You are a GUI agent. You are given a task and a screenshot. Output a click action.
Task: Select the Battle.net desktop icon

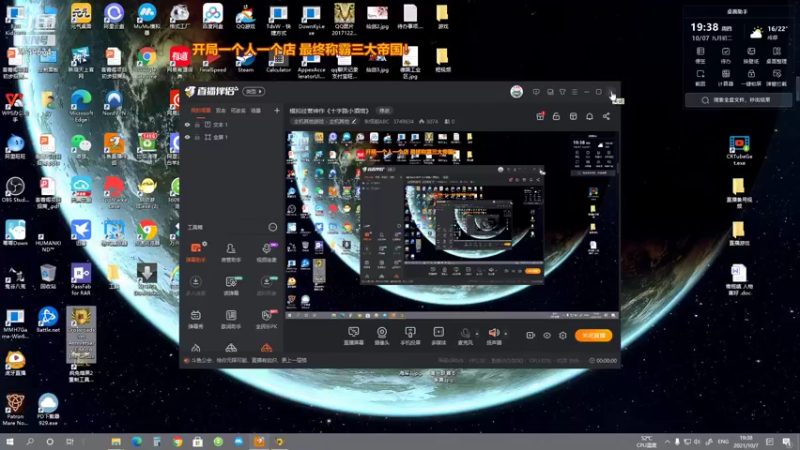click(48, 320)
